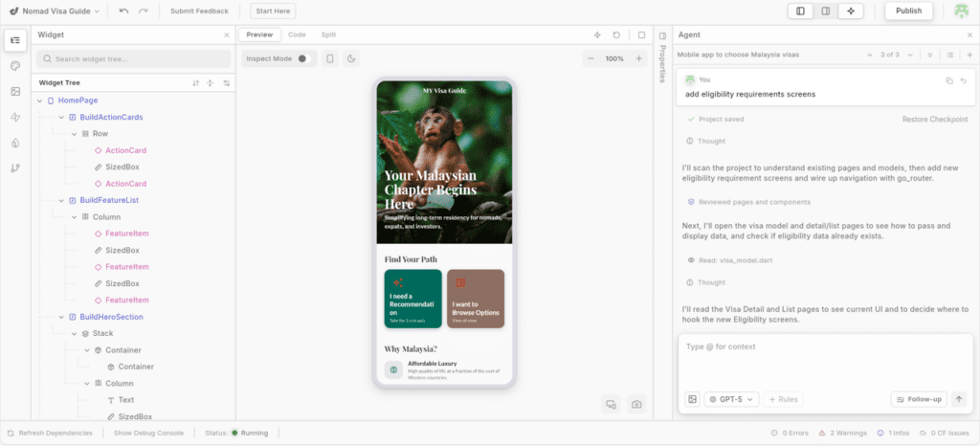Image resolution: width=980 pixels, height=446 pixels.
Task: Attach an image in the agent input
Action: tap(693, 399)
